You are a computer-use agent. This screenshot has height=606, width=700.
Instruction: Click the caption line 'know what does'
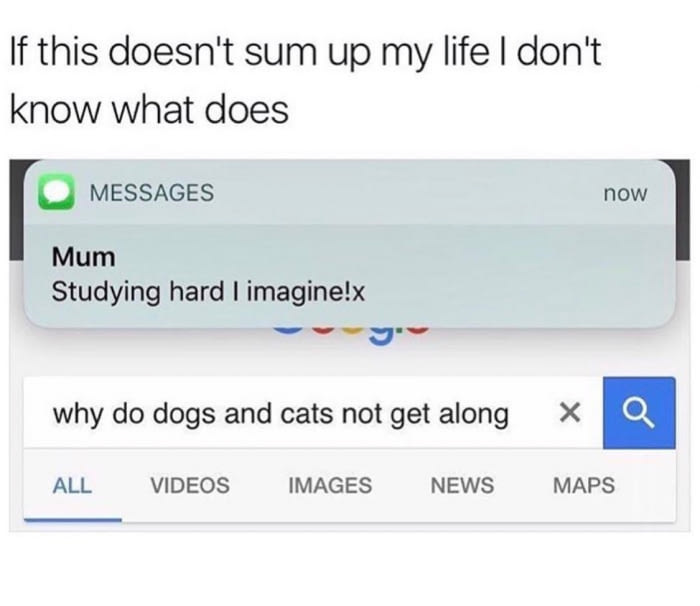pos(149,110)
